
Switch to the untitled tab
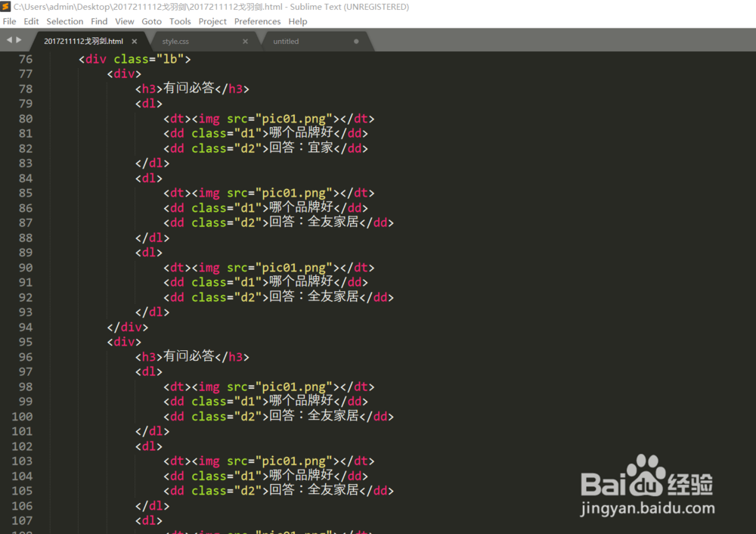pyautogui.click(x=286, y=42)
